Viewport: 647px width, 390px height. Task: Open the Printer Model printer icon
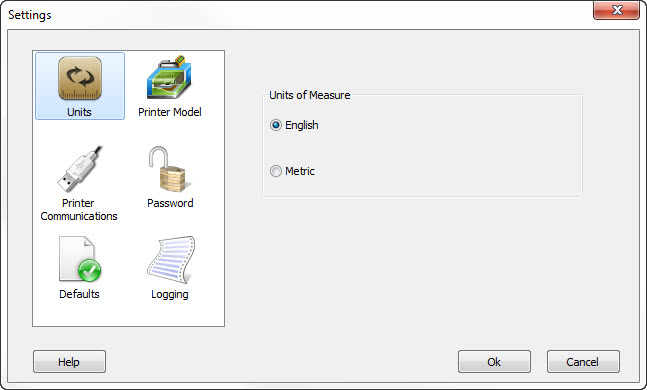coord(169,77)
